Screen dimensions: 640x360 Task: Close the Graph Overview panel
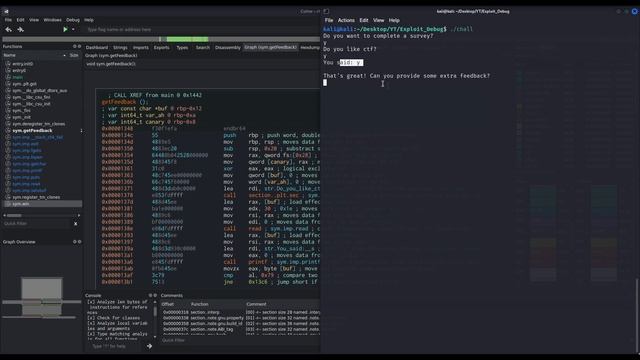coord(79,242)
